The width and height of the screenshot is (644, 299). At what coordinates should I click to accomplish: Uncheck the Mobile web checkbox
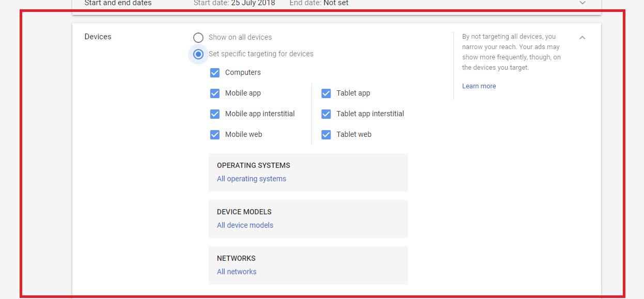pyautogui.click(x=215, y=134)
